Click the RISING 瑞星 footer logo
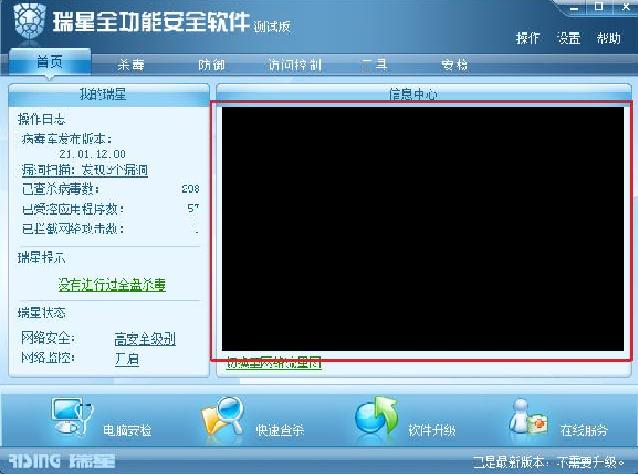The image size is (638, 475). tap(62, 461)
